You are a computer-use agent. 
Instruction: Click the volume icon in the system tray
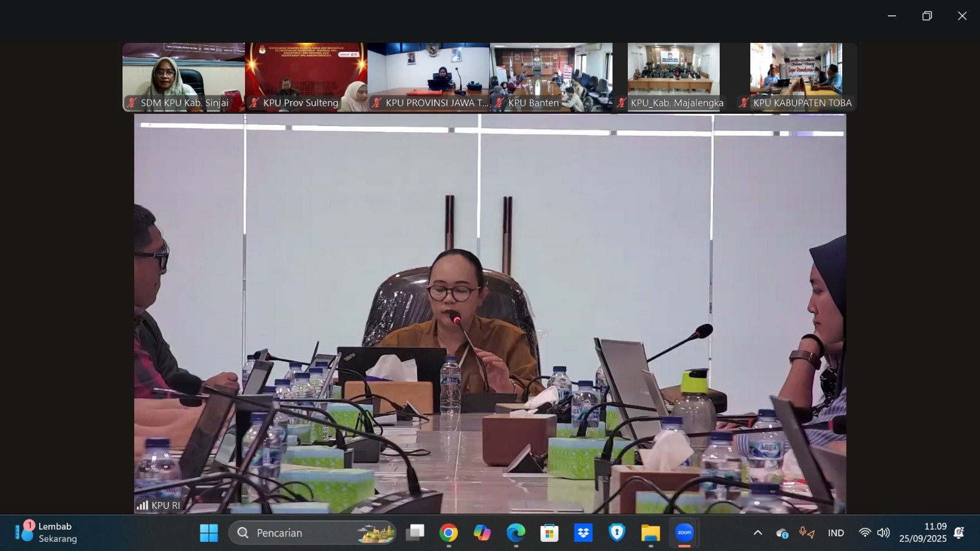click(883, 533)
